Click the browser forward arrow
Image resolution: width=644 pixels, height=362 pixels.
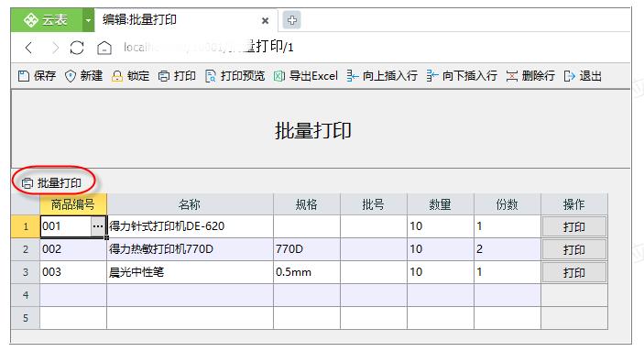(x=55, y=48)
